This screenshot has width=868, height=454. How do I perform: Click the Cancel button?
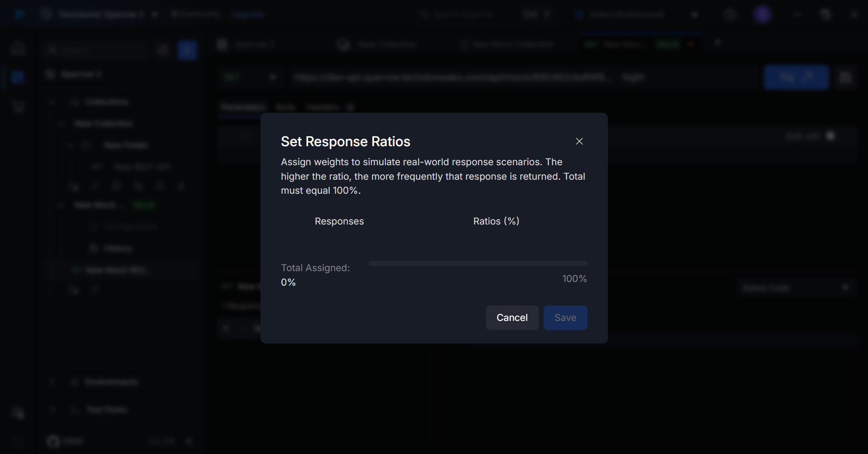tap(512, 318)
